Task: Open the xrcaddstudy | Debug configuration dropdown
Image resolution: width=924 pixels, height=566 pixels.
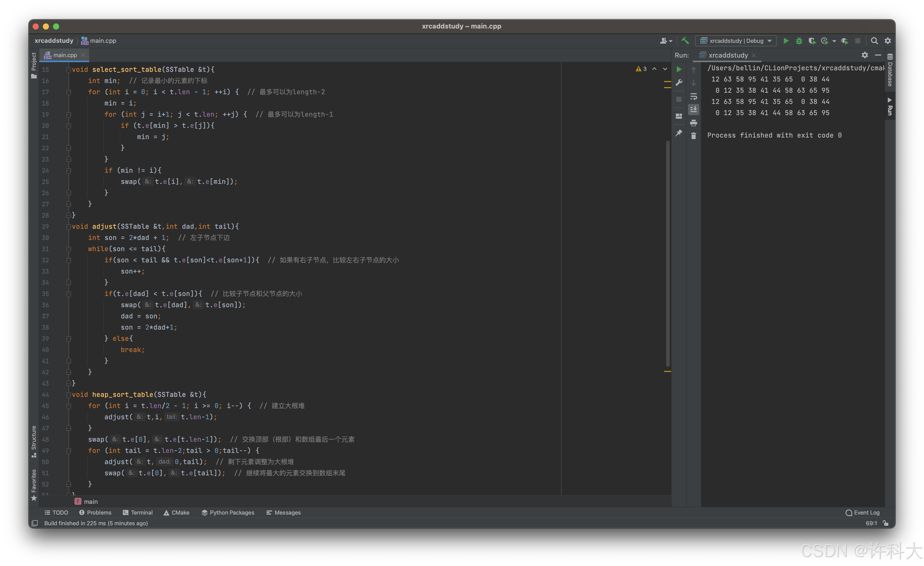Action: point(736,41)
